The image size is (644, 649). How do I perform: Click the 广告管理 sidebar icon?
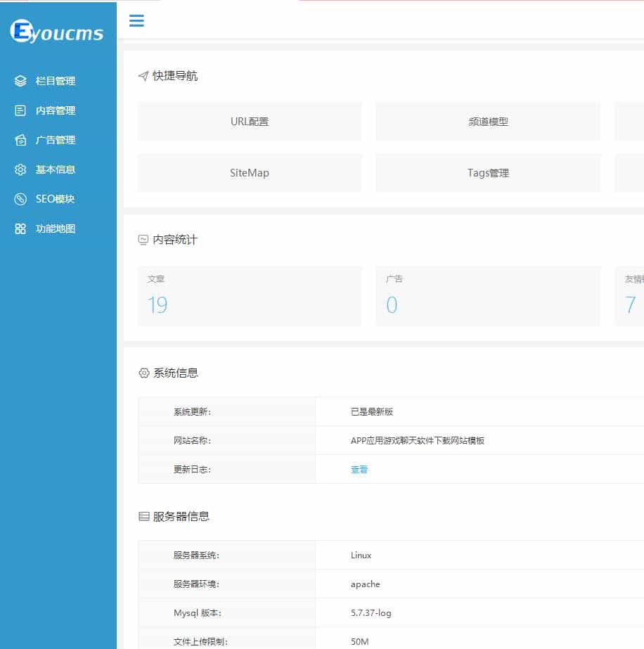click(x=20, y=140)
